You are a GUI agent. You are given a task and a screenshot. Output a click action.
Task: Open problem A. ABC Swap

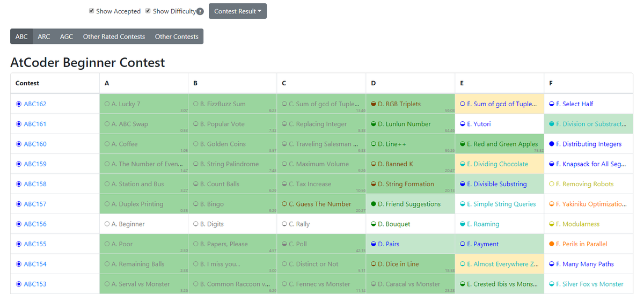(x=129, y=124)
